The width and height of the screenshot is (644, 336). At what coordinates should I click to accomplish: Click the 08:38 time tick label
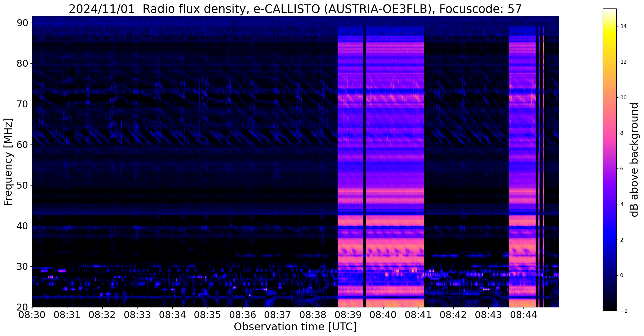coord(313,315)
